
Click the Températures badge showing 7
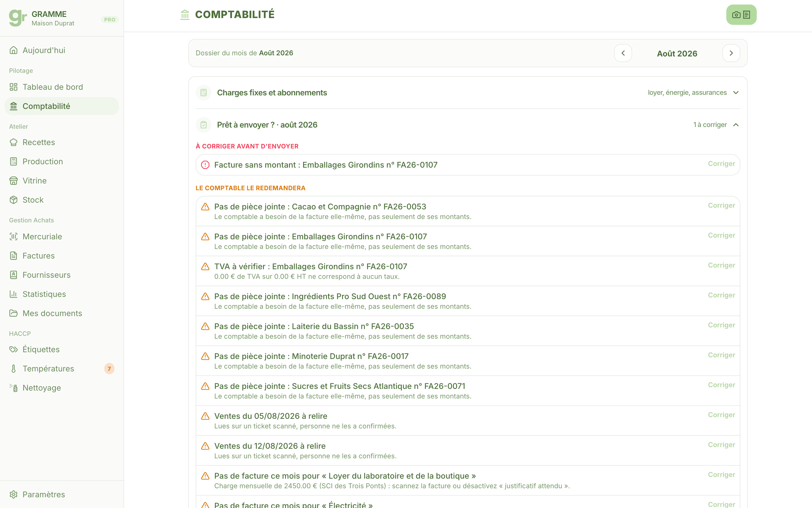[109, 369]
